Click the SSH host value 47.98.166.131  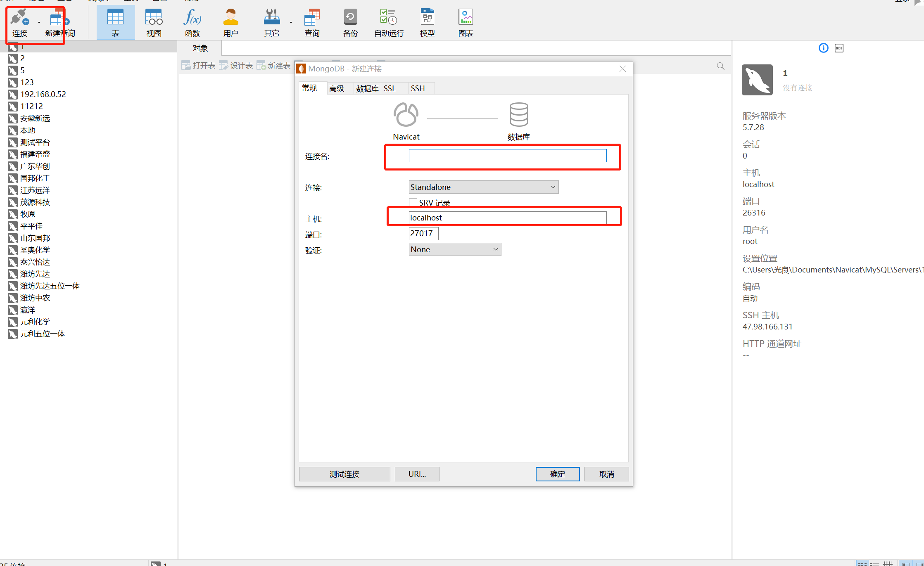click(767, 327)
